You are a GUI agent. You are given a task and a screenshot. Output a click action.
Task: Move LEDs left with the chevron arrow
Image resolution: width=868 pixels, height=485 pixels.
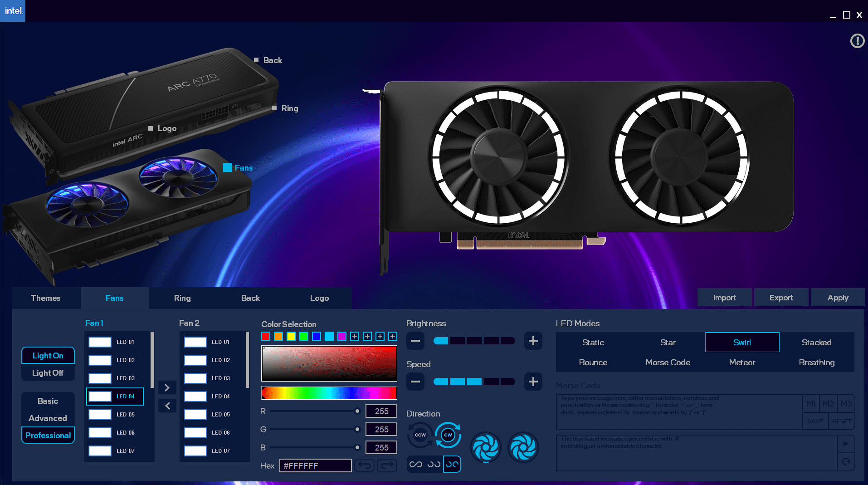[x=167, y=406]
